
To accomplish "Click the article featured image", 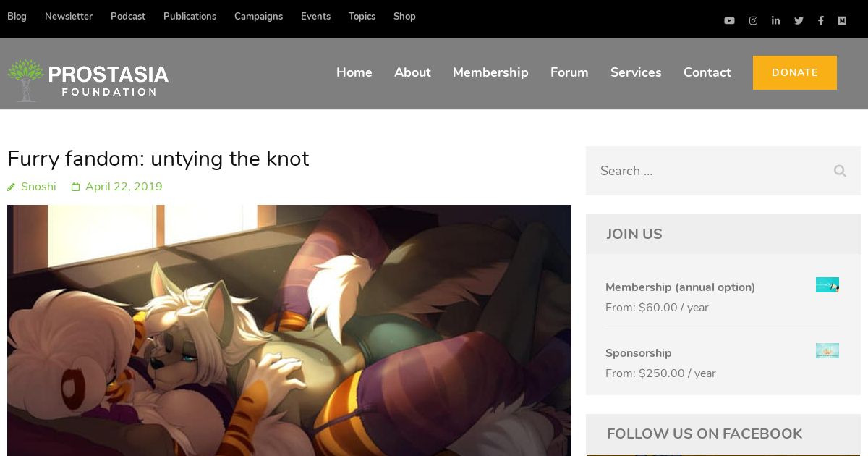I will pos(289,330).
